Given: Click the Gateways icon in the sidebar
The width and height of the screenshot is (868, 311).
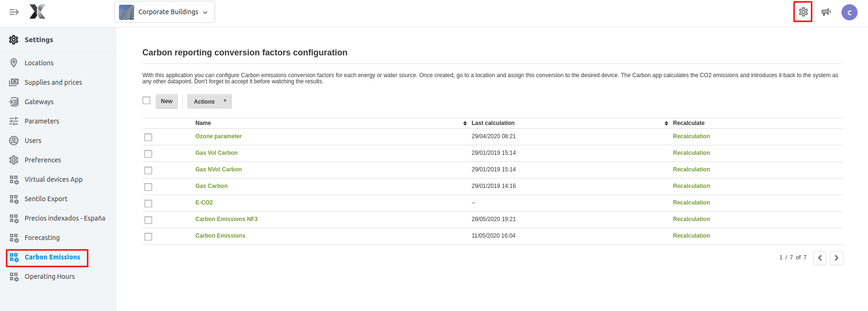Looking at the screenshot, I should coord(14,102).
